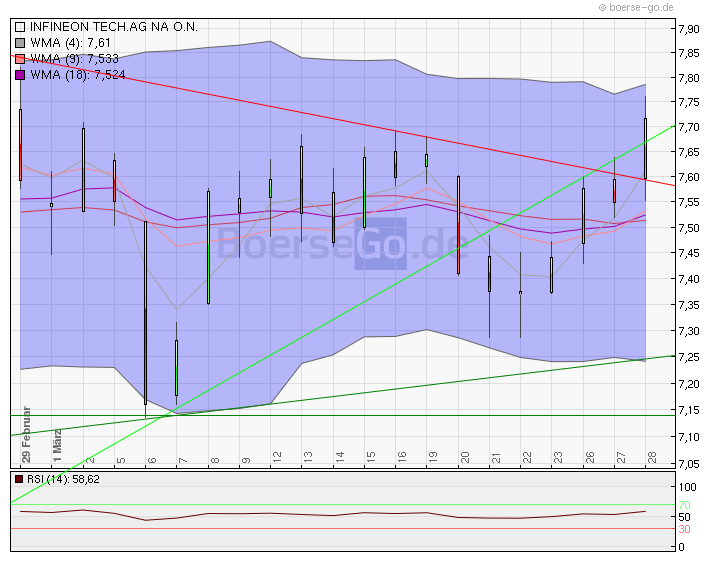Click the green RSI level 70 label
The height and width of the screenshot is (561, 720).
click(684, 505)
